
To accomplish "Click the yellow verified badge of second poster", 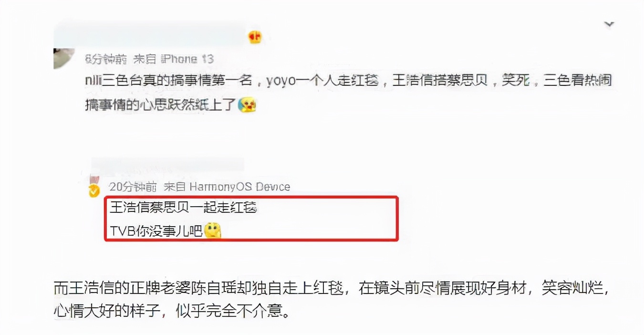I will (94, 190).
